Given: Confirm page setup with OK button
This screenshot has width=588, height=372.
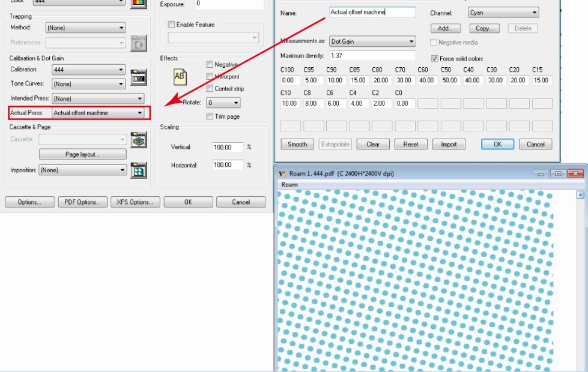Looking at the screenshot, I should pos(188,202).
